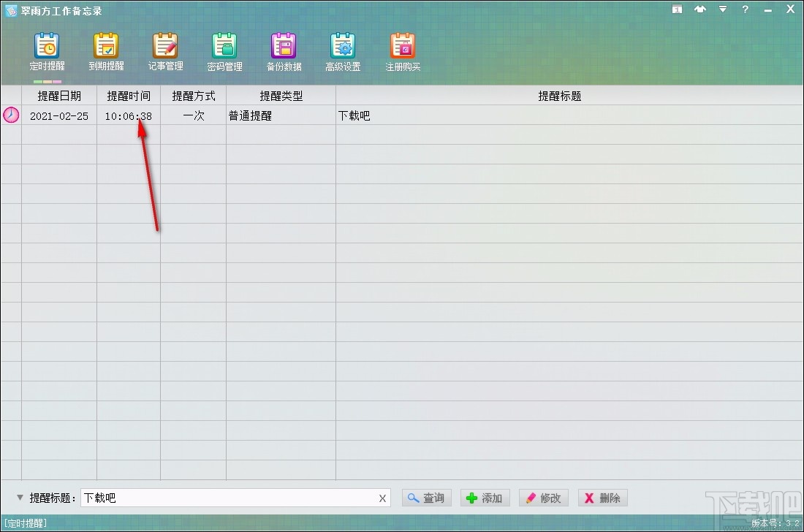Click the calendar icon in the title bar
Viewport: 804px width, 532px height.
[678, 9]
